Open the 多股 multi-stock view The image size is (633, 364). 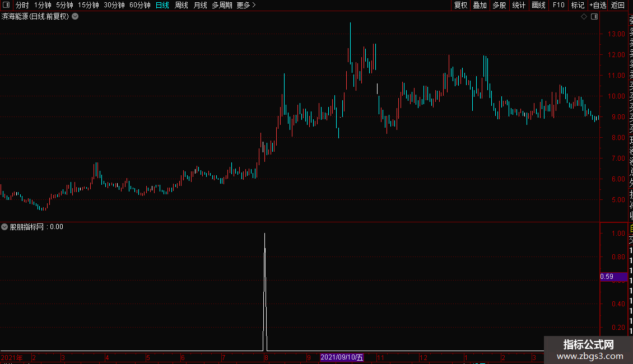coord(499,5)
